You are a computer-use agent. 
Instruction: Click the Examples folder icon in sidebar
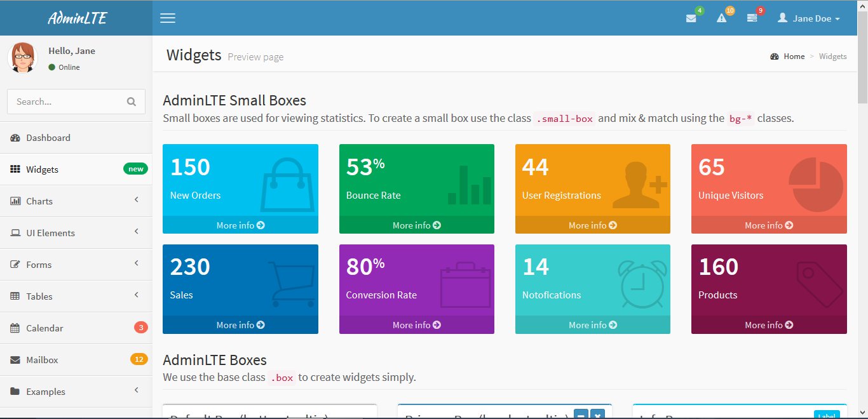pos(15,392)
